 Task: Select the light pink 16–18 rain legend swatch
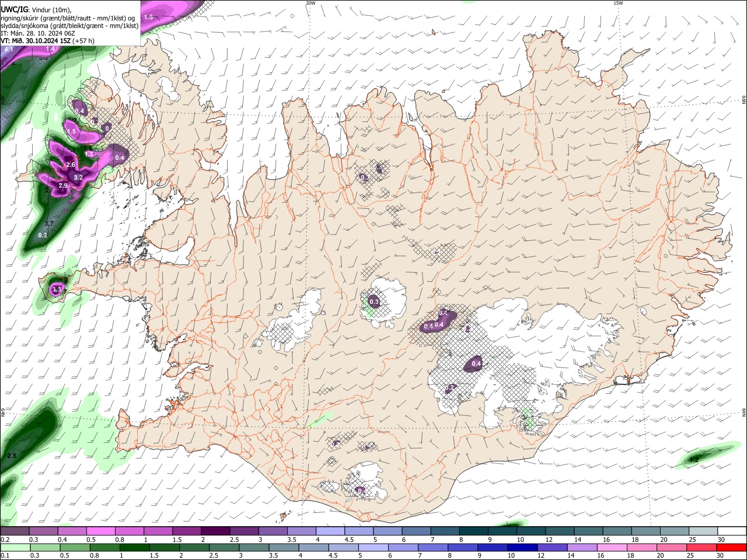click(x=612, y=548)
